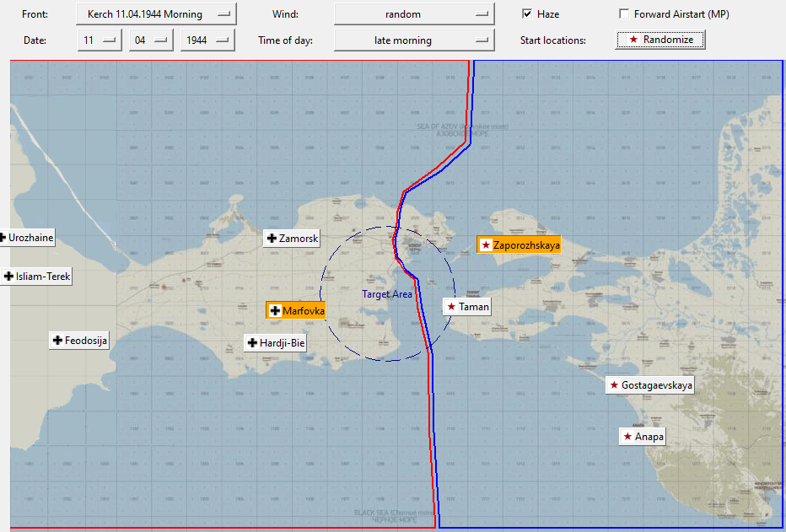Viewport: 786px width, 532px height.
Task: Click the Randomize start locations button
Action: (x=660, y=39)
